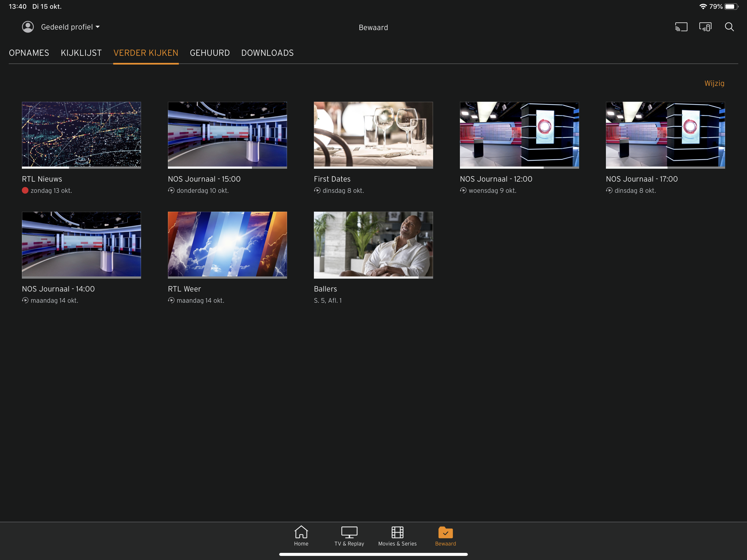Open search with the magnifier icon

coord(729,27)
